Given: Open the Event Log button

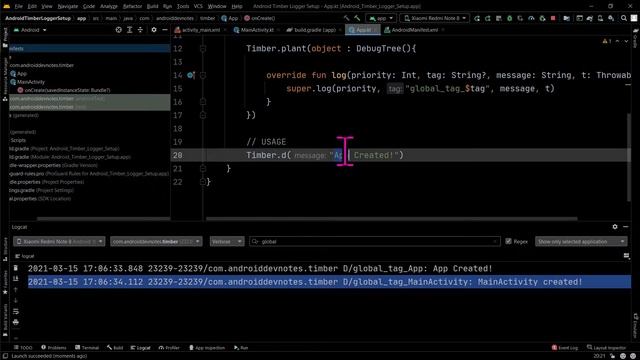Looking at the screenshot, I should (564, 348).
